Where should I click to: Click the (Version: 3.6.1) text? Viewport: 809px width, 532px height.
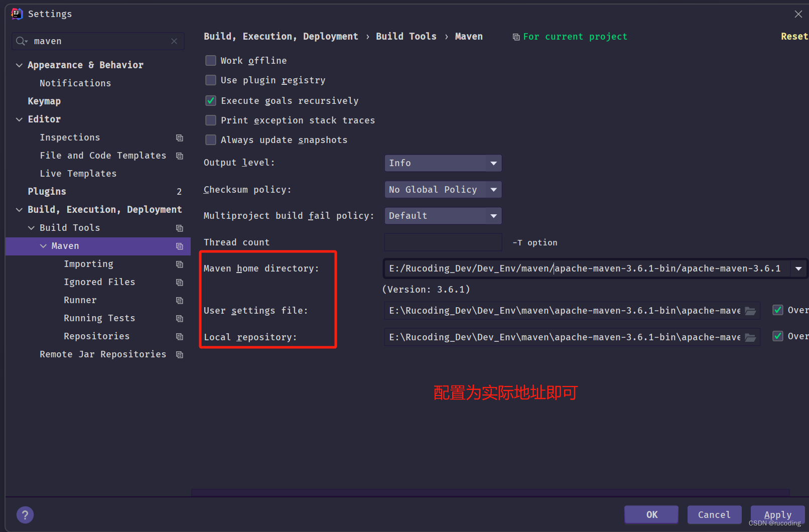tap(426, 290)
